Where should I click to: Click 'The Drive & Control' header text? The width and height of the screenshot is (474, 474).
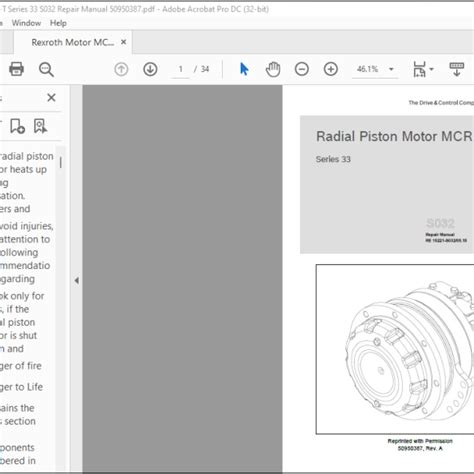tap(441, 103)
